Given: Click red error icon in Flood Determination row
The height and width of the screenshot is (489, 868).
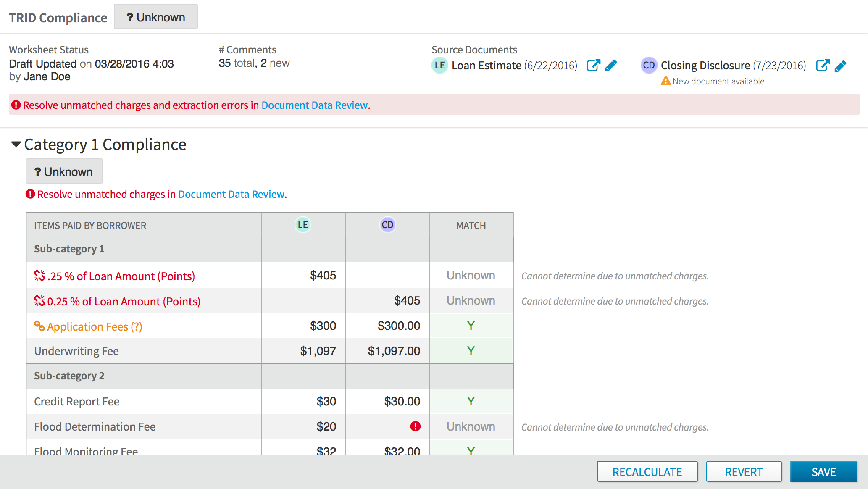Looking at the screenshot, I should [415, 426].
